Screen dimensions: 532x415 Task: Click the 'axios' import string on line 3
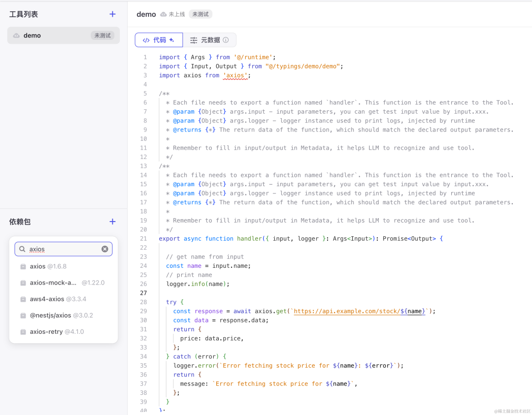[235, 76]
